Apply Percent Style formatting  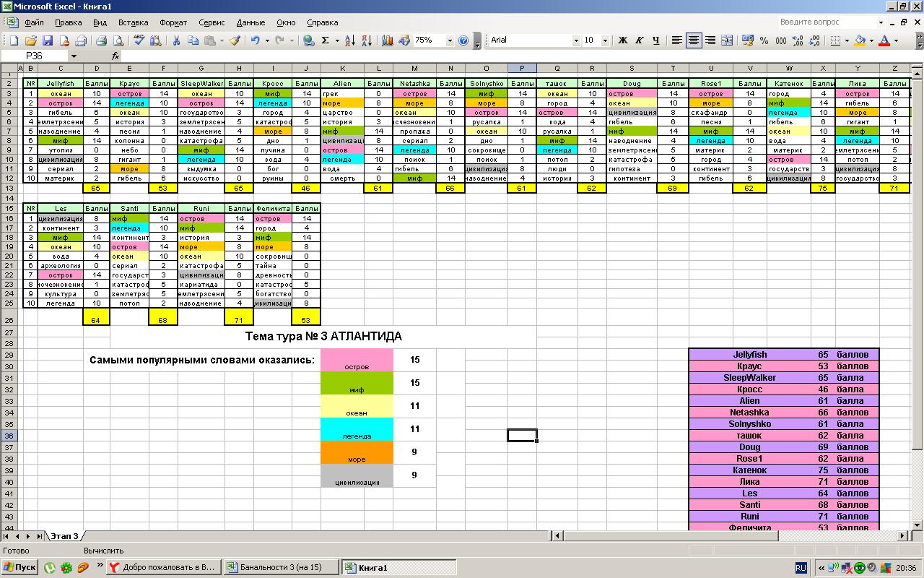[764, 40]
